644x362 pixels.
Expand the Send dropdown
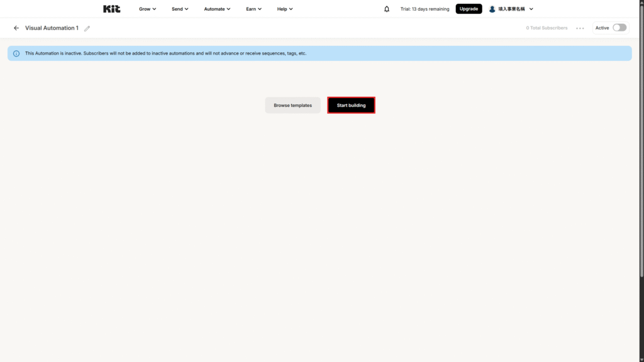pyautogui.click(x=180, y=9)
